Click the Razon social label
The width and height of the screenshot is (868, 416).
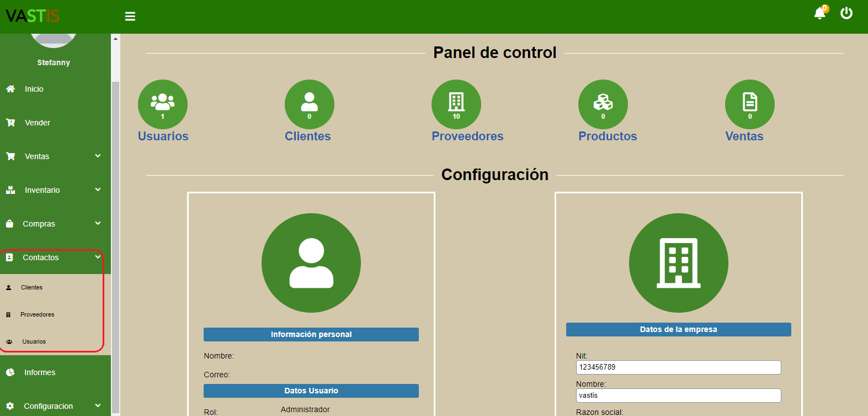click(x=600, y=412)
